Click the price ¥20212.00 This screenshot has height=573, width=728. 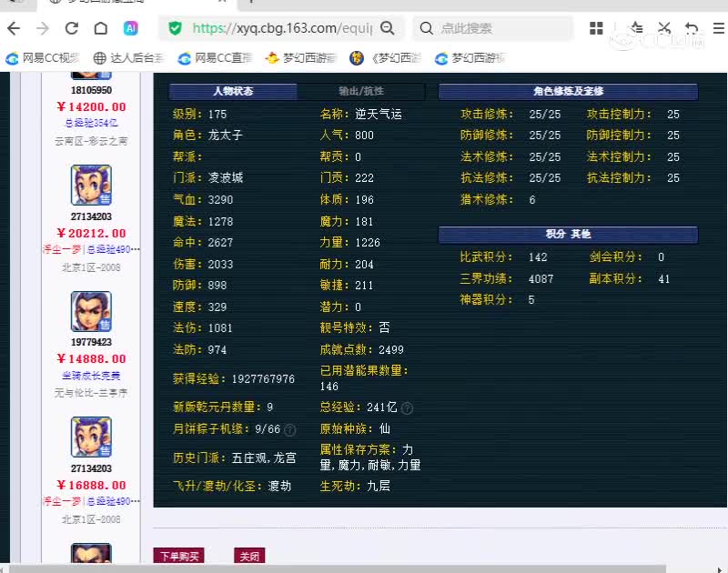point(91,233)
